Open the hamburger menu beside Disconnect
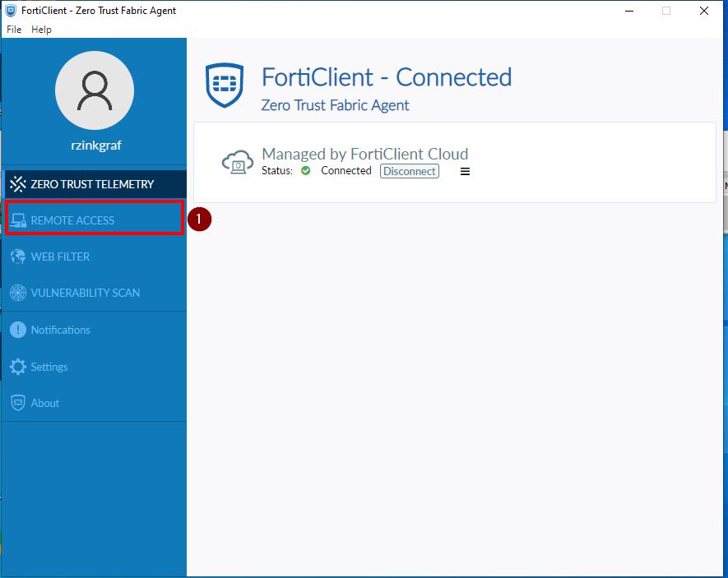The image size is (728, 578). [x=465, y=172]
